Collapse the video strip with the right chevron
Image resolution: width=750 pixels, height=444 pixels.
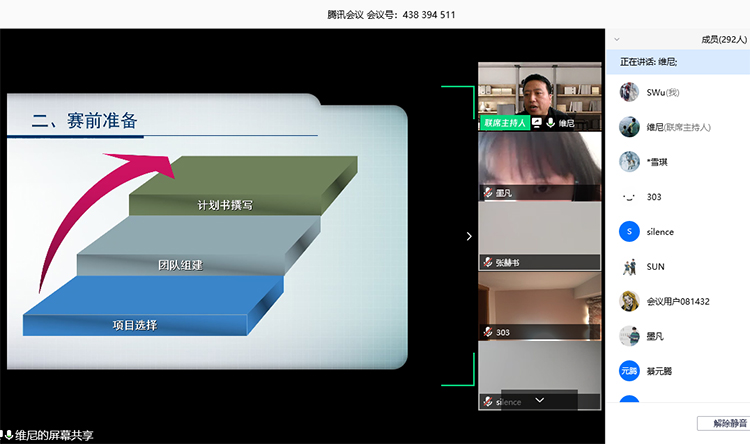click(469, 236)
